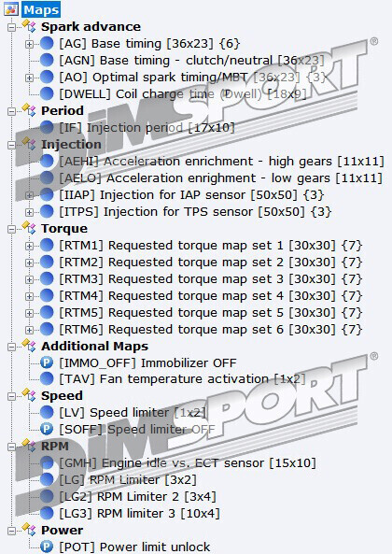Expand the [RTM3] torque map set 3
The width and height of the screenshot is (392, 554).
[29, 280]
